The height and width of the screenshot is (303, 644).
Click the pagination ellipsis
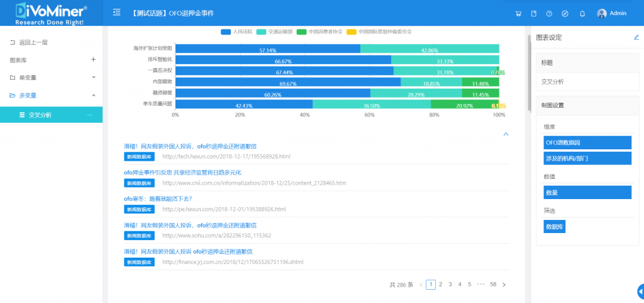(x=481, y=284)
